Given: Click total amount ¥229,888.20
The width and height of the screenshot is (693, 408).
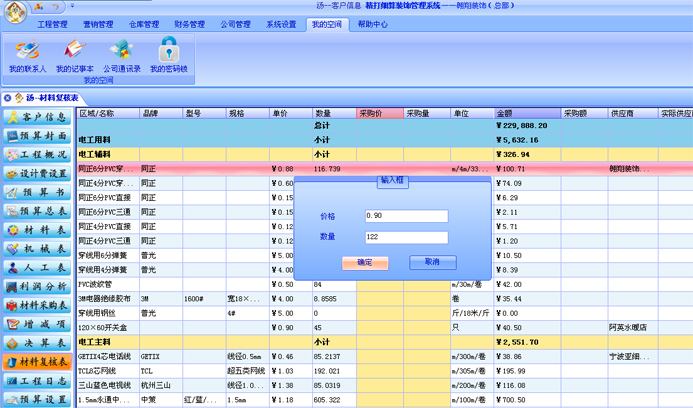Looking at the screenshot, I should (x=522, y=126).
